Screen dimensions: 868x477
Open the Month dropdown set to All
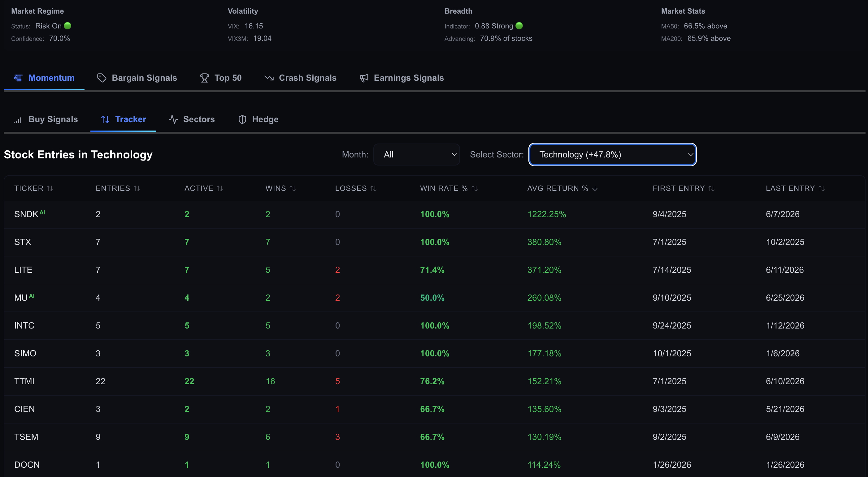coord(416,154)
